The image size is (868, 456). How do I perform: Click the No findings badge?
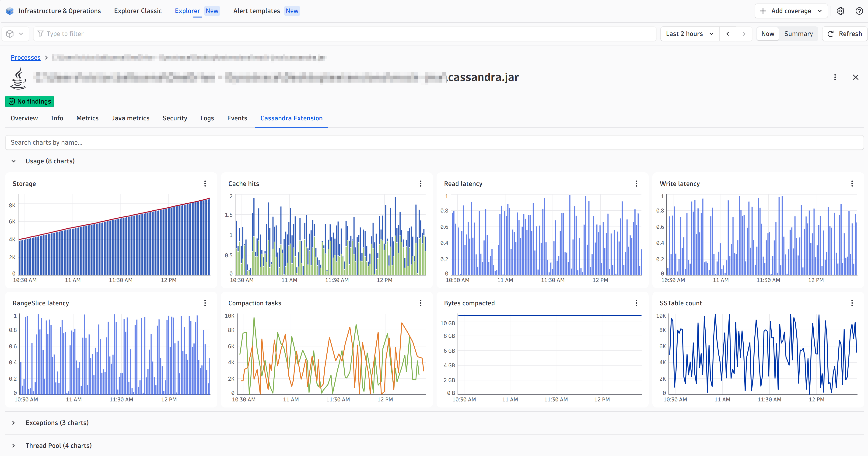click(x=29, y=101)
